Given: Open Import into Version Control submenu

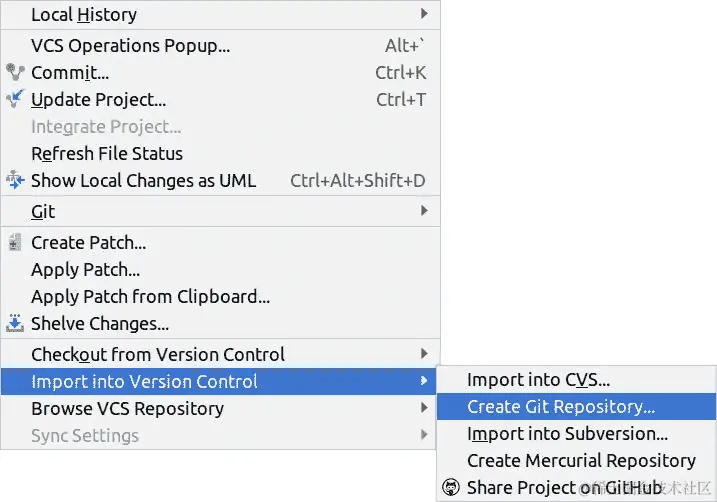Looking at the screenshot, I should tap(144, 381).
